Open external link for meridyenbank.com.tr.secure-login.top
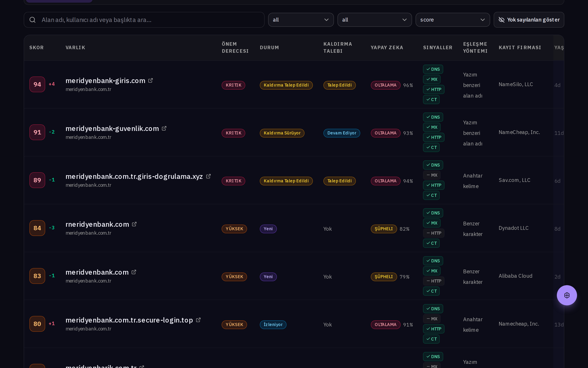 (198, 320)
